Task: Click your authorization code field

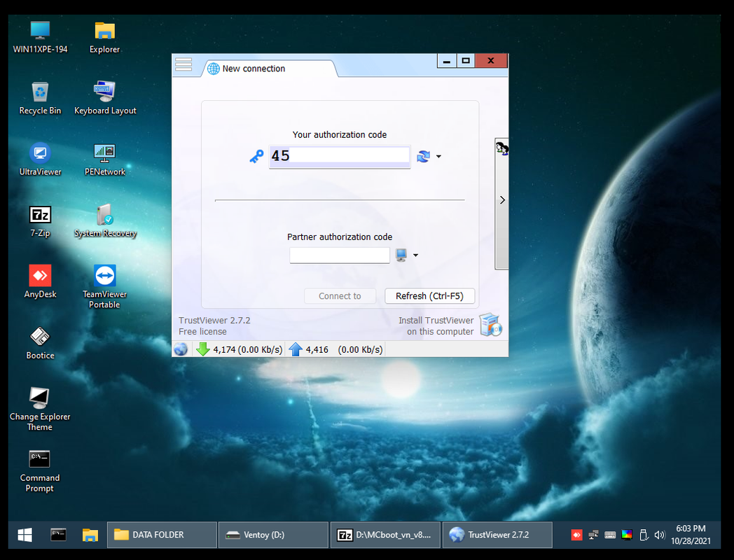Action: click(340, 156)
